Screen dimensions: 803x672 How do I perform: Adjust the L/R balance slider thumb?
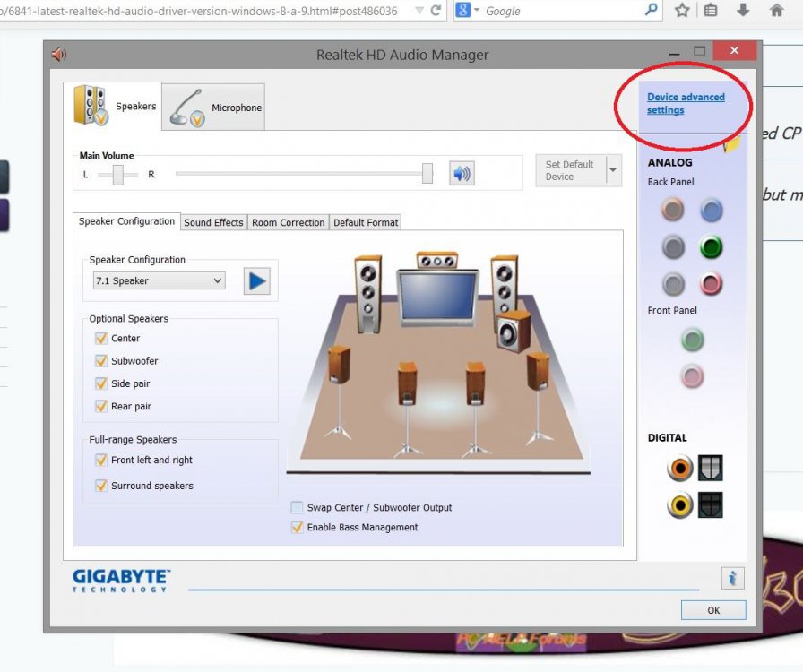117,175
